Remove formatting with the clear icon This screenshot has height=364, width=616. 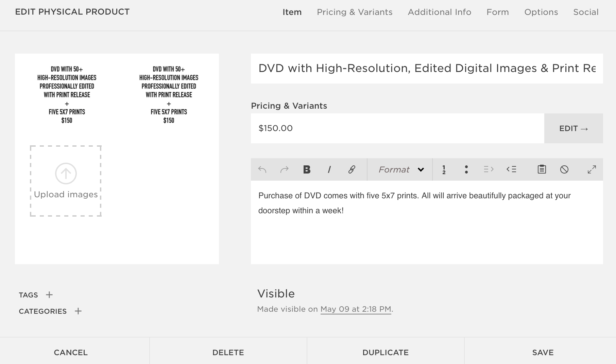coord(564,169)
